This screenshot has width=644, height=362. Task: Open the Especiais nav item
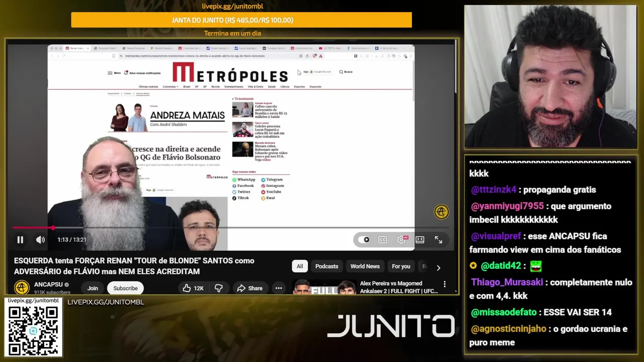(x=315, y=86)
